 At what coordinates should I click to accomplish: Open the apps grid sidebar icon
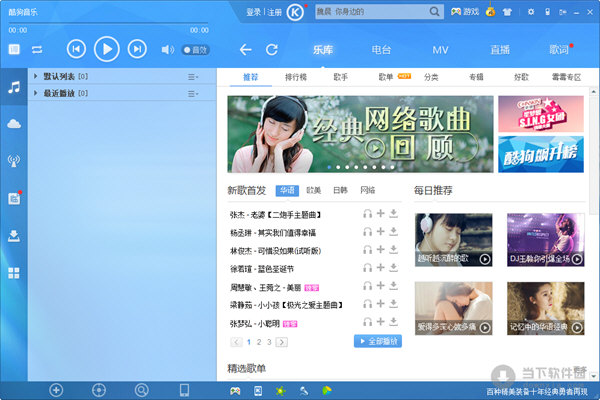coord(14,273)
